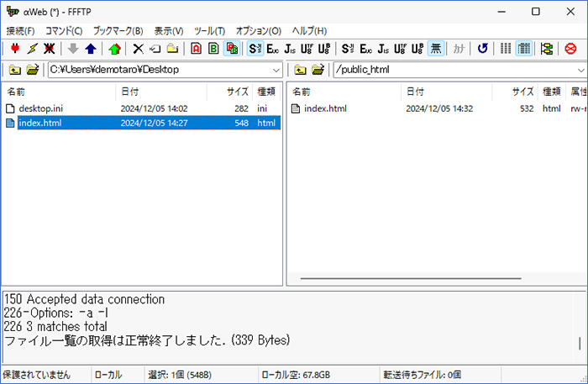The width and height of the screenshot is (588, 384).
Task: Click the Delete X icon
Action: click(x=139, y=49)
